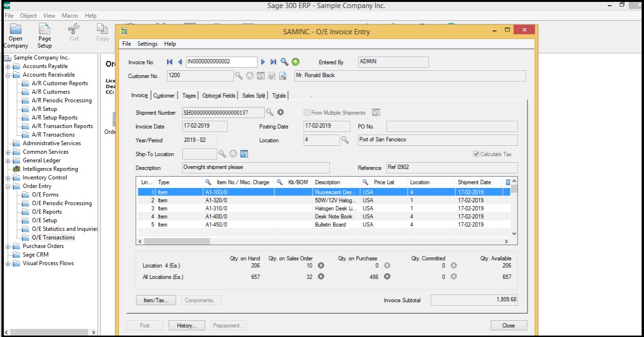Open the multiple shipments selection icon
Image resolution: width=644 pixels, height=337 pixels.
(x=376, y=113)
